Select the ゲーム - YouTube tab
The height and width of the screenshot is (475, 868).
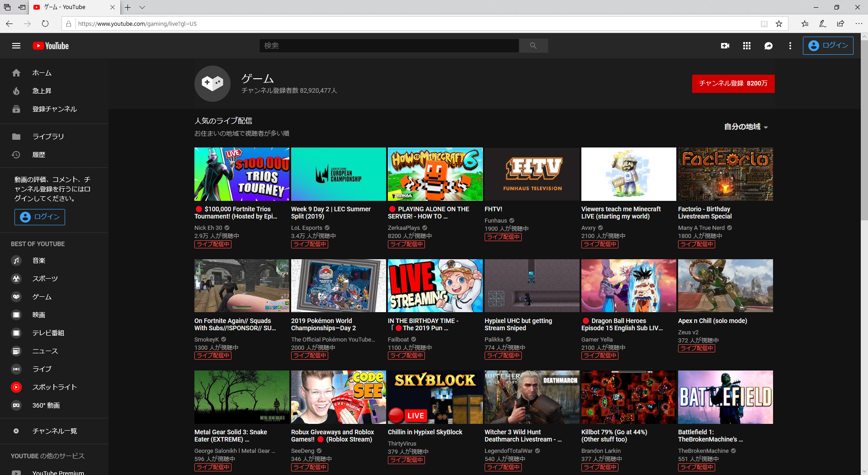click(74, 7)
